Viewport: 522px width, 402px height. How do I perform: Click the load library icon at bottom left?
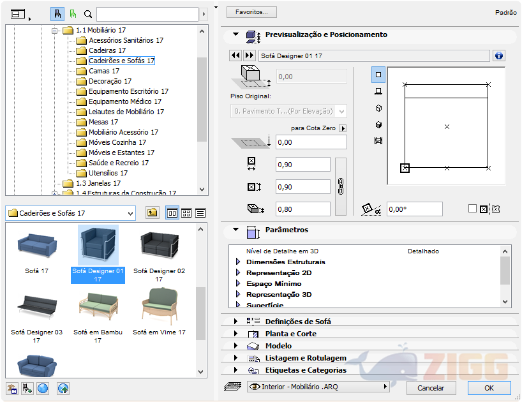click(12, 388)
